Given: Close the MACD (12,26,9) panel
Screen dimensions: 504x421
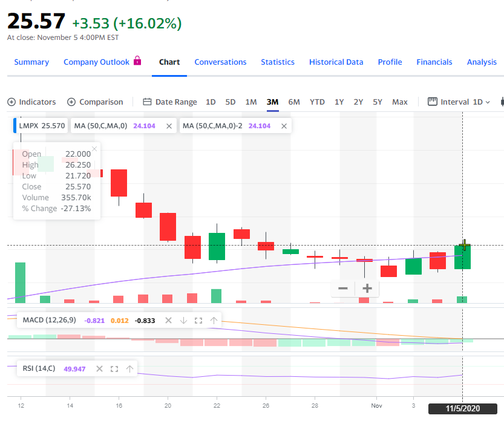Looking at the screenshot, I should pyautogui.click(x=168, y=320).
